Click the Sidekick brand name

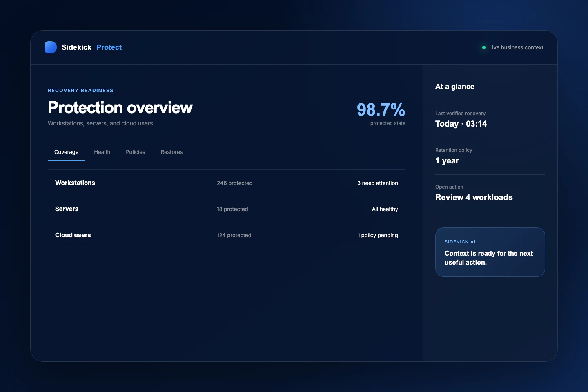(x=76, y=47)
